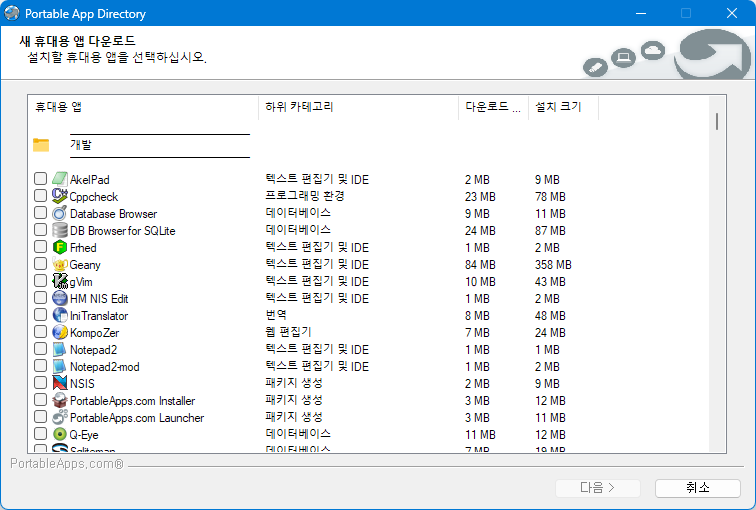Screen dimensions: 756x510
Task: Sort by 설치 크기 column header
Action: coord(564,107)
